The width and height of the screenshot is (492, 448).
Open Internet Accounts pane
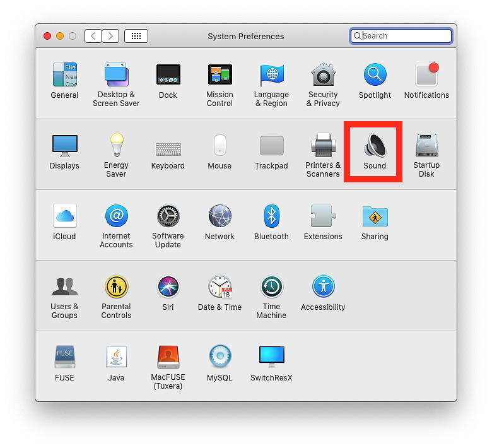[x=116, y=226]
